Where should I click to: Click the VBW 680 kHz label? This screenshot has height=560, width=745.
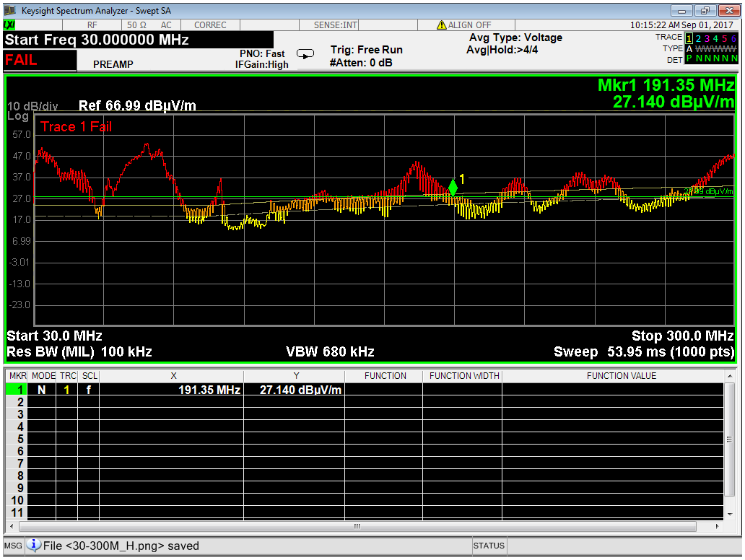tap(330, 352)
